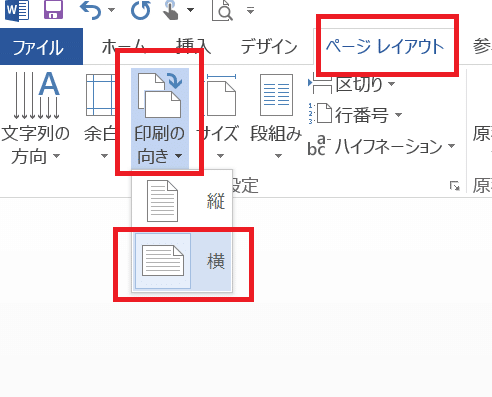The image size is (492, 397).
Task: Open print preview icon
Action: point(222,10)
